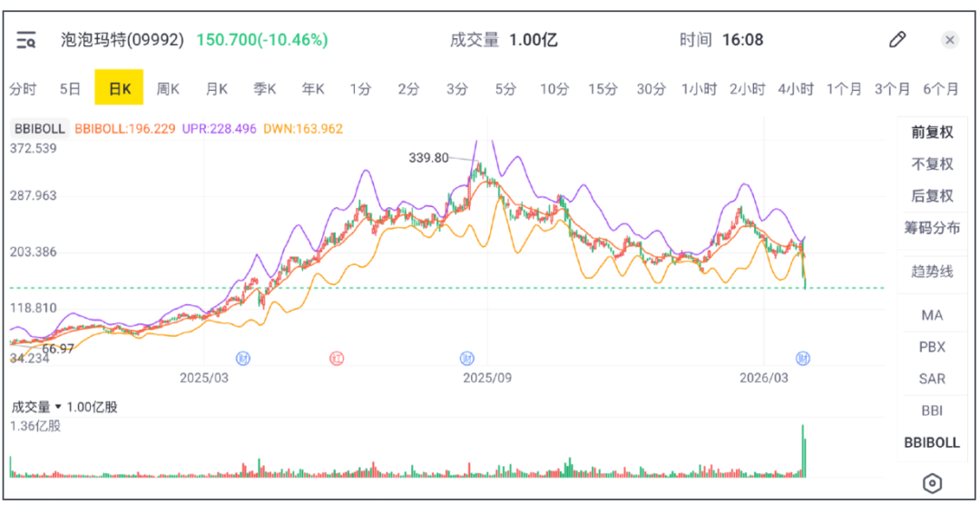Expand the 成交量 indicator dropdown
The image size is (980, 505).
[x=58, y=407]
